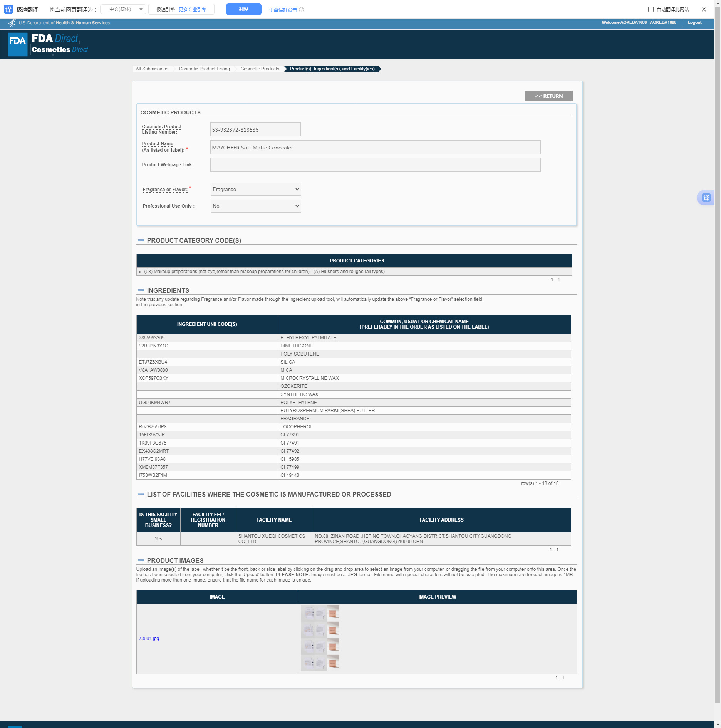This screenshot has height=728, width=721.
Task: Click the OZOKERITE ingredient cell
Action: [x=424, y=386]
